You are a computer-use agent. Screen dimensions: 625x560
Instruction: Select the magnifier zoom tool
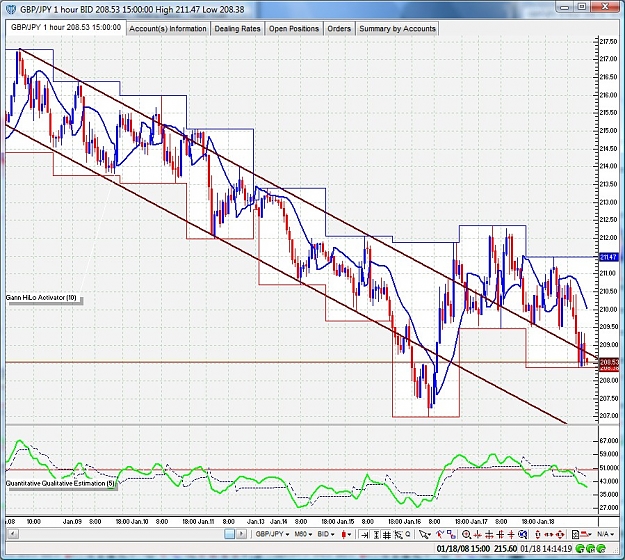[x=466, y=534]
